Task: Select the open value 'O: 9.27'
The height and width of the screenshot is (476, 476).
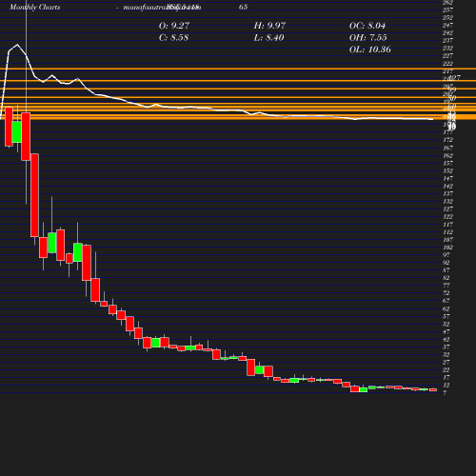Action: pos(174,26)
